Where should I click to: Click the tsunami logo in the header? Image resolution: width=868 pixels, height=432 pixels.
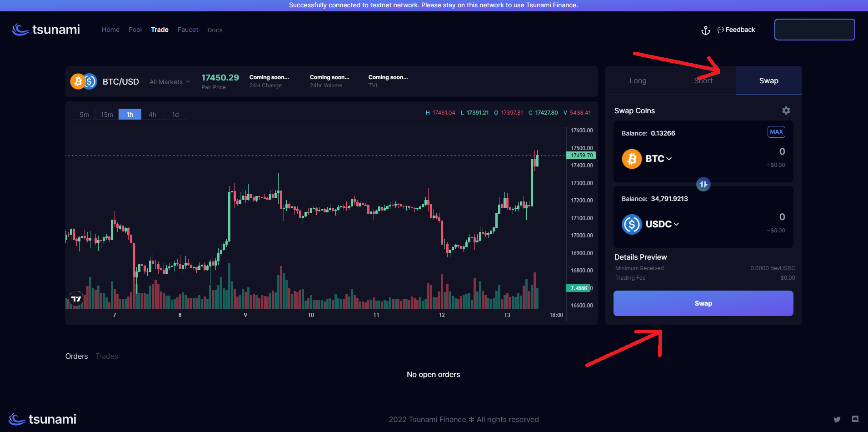pyautogui.click(x=46, y=30)
